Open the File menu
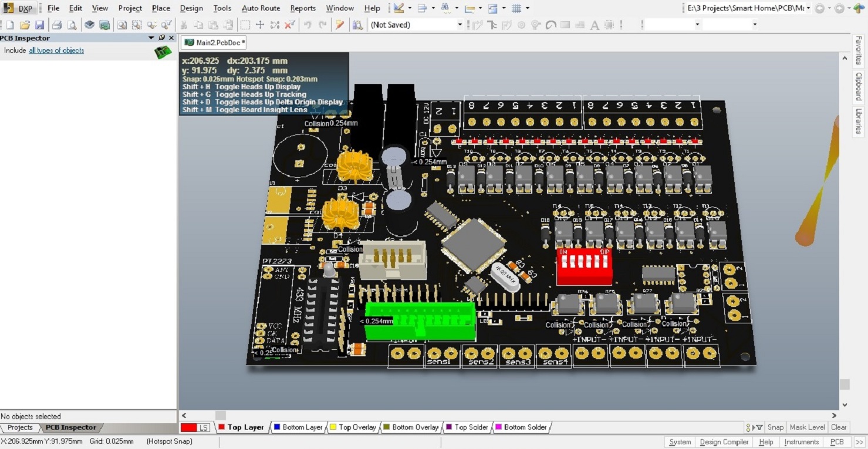This screenshot has height=449, width=868. (x=53, y=8)
